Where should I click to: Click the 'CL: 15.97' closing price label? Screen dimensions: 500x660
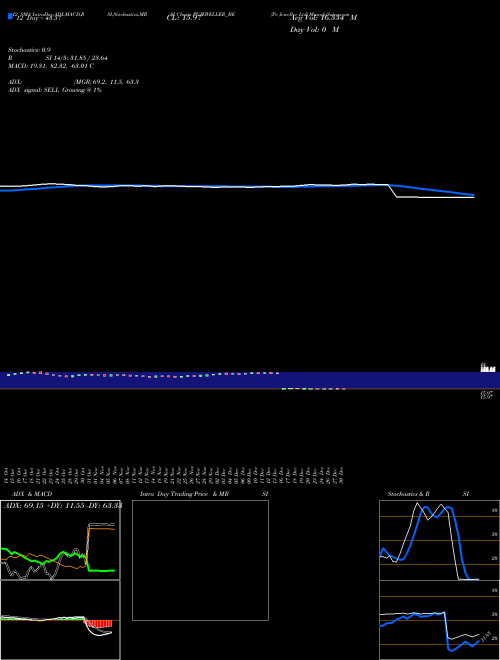[x=184, y=18]
